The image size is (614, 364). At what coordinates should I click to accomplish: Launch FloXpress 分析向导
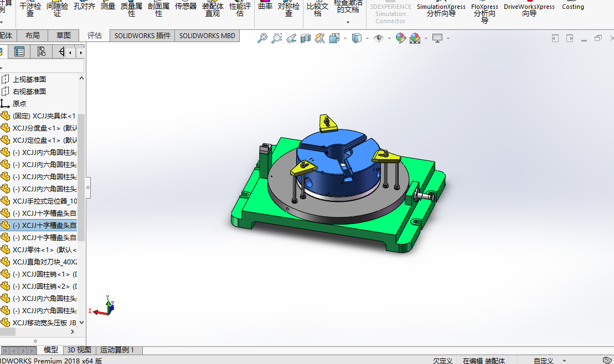[x=484, y=13]
